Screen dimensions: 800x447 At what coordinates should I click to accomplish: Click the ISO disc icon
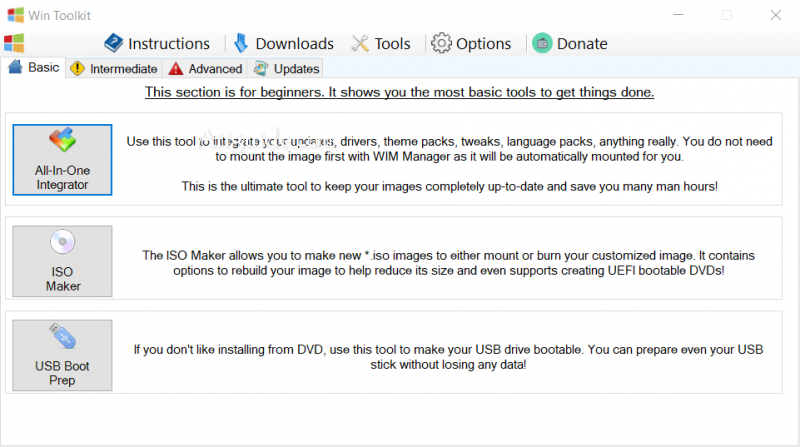(x=62, y=242)
